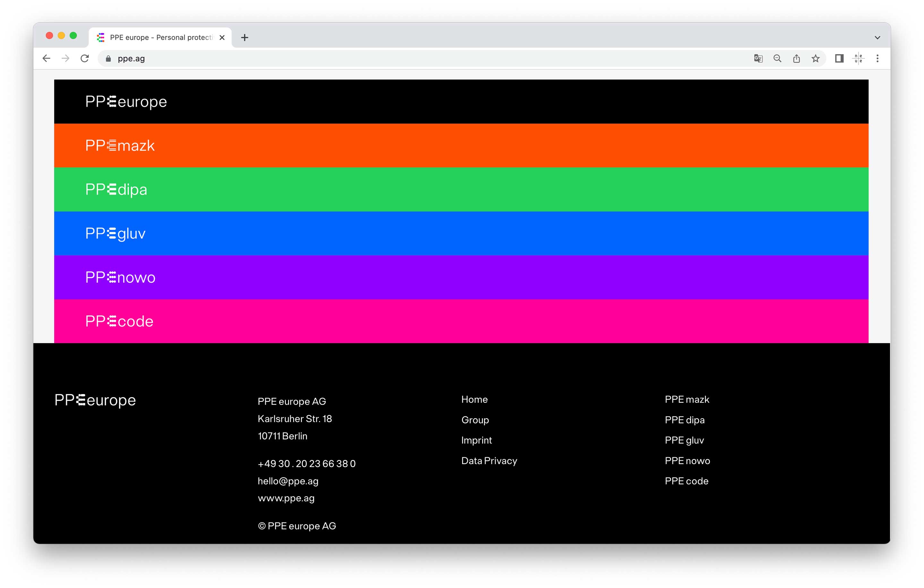Open the Imprint footer link
The width and height of the screenshot is (924, 588).
[476, 440]
